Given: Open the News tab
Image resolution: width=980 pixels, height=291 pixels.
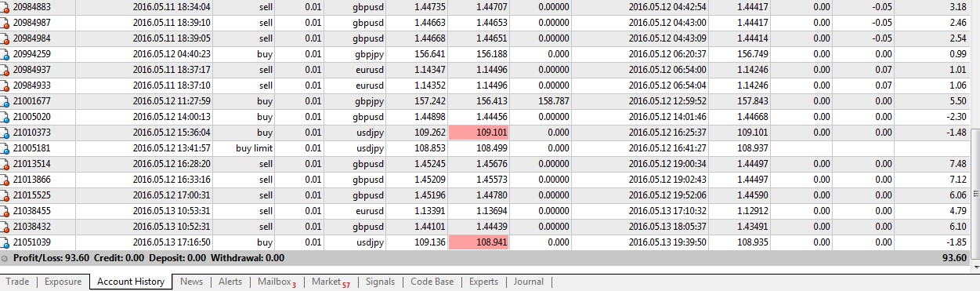Looking at the screenshot, I should pyautogui.click(x=191, y=282).
